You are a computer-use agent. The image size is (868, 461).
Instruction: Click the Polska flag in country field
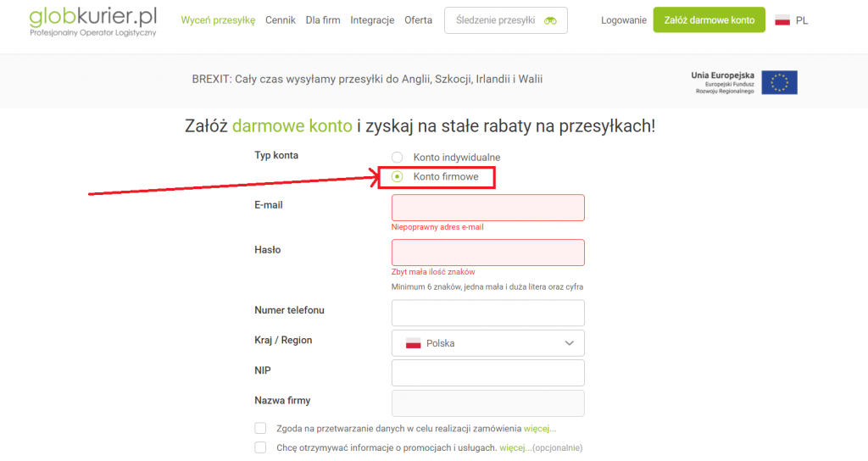(414, 343)
